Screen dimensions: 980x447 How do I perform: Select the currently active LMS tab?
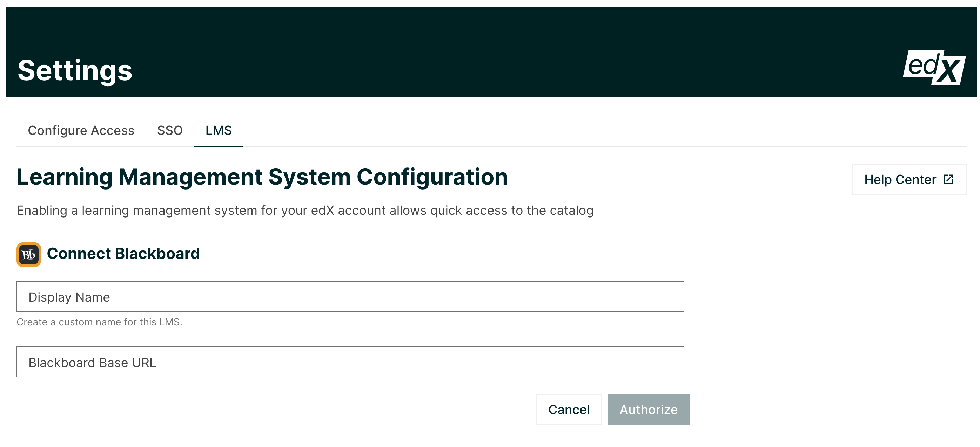click(x=219, y=130)
